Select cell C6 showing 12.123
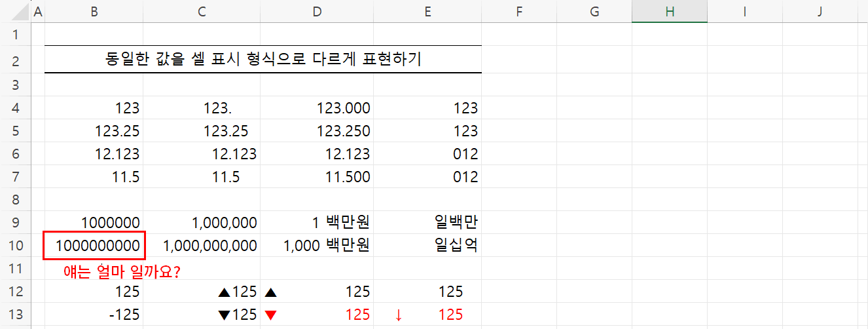Screen dimensions: 868x329 tap(202, 154)
